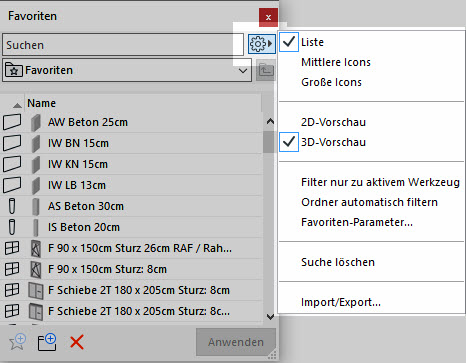Screen dimensions: 466x363
Task: Open Import/Export… from the menu
Action: (x=372, y=302)
